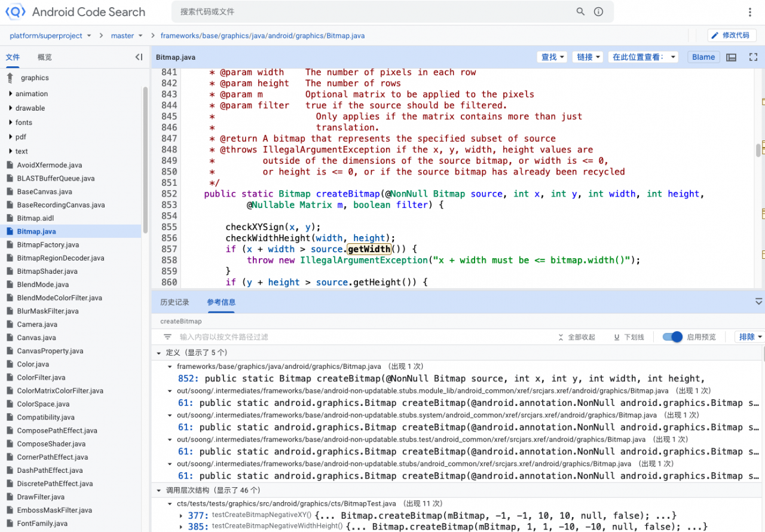The image size is (765, 532).
Task: Open the search help info icon
Action: tap(598, 11)
